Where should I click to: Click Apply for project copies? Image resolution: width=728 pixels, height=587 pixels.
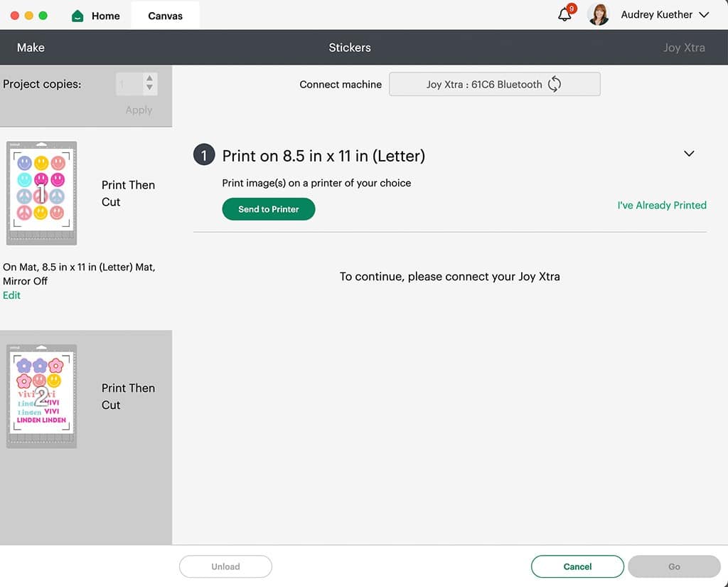[139, 110]
